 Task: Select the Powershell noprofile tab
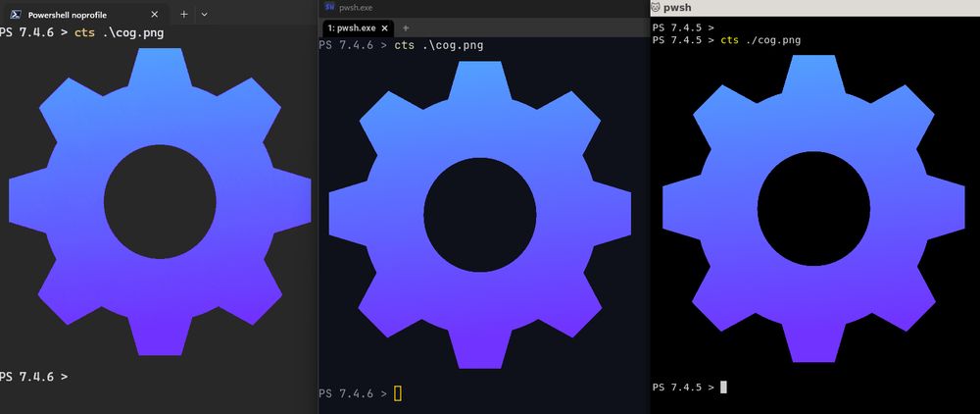[x=84, y=15]
